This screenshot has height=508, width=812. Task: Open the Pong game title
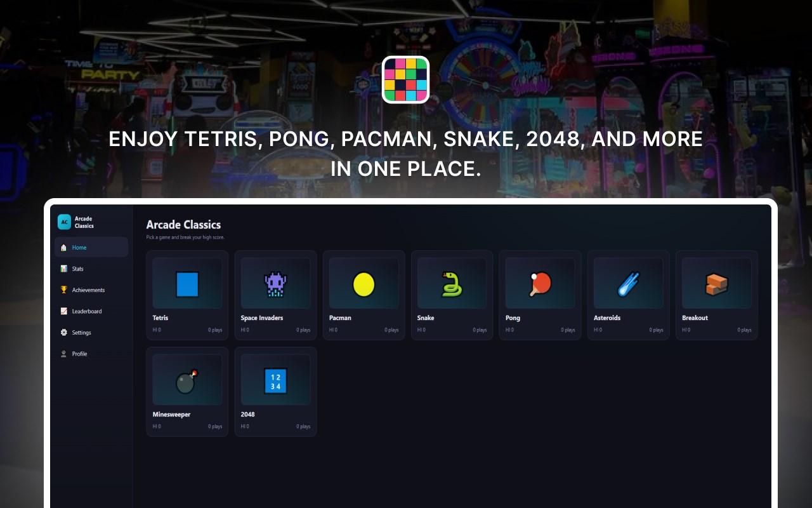[513, 318]
